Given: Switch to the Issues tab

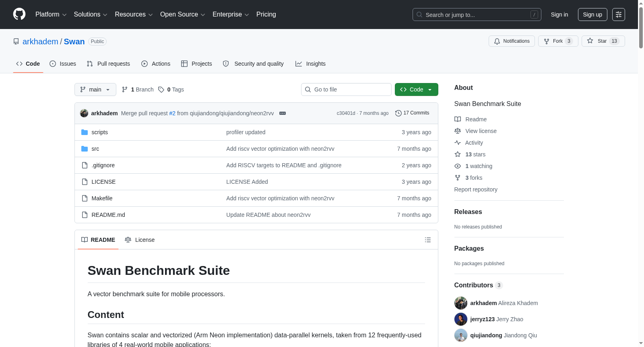Looking at the screenshot, I should (x=63, y=64).
